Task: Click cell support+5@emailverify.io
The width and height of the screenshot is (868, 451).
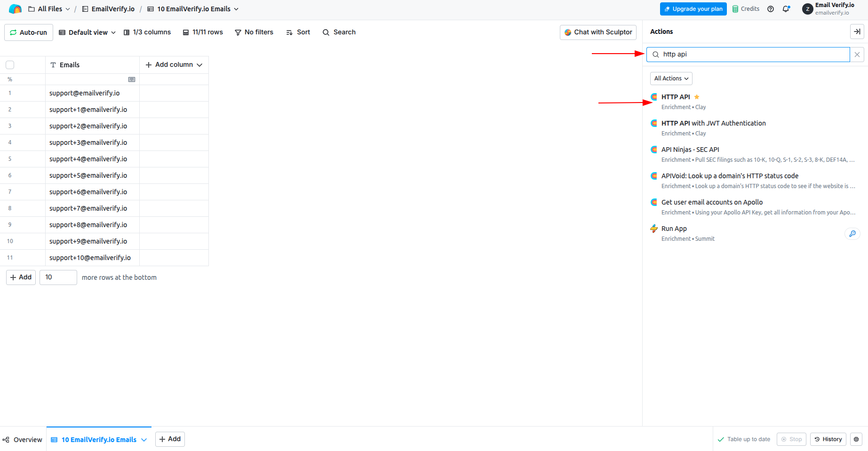Action: click(93, 175)
